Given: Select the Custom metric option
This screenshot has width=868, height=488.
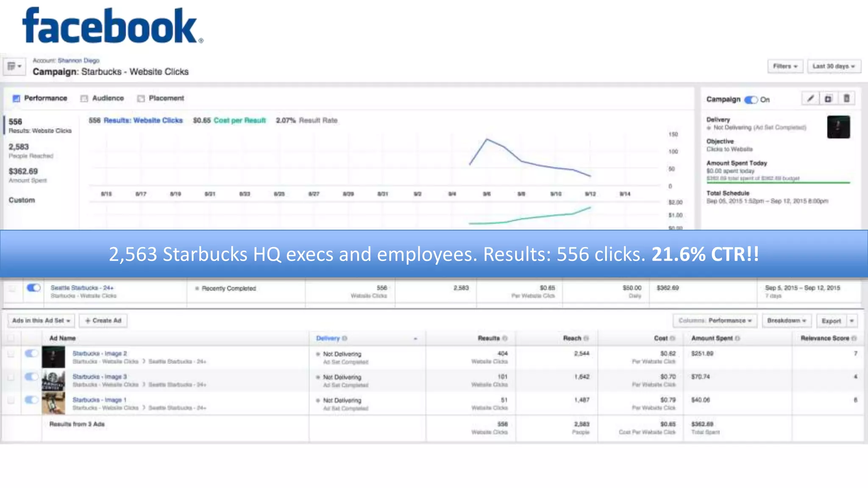Looking at the screenshot, I should [x=22, y=200].
